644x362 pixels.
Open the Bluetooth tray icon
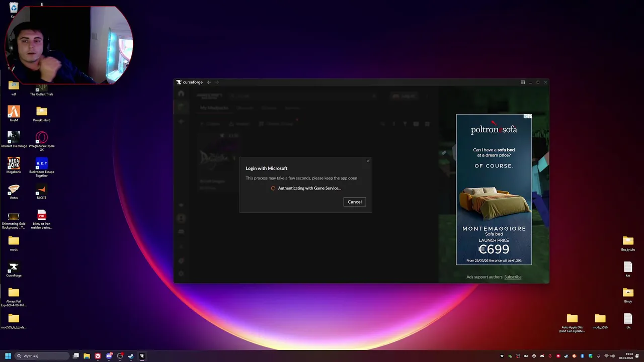click(582, 356)
